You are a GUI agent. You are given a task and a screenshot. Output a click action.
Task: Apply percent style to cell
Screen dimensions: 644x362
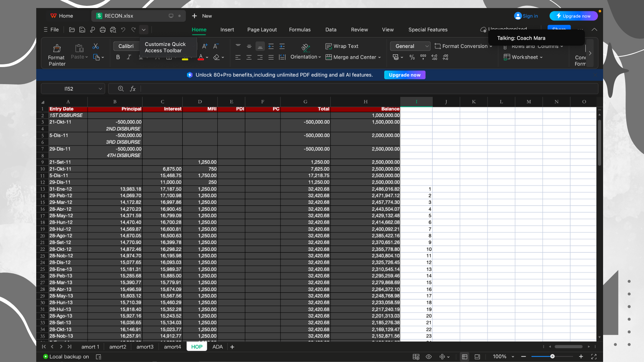tap(412, 57)
